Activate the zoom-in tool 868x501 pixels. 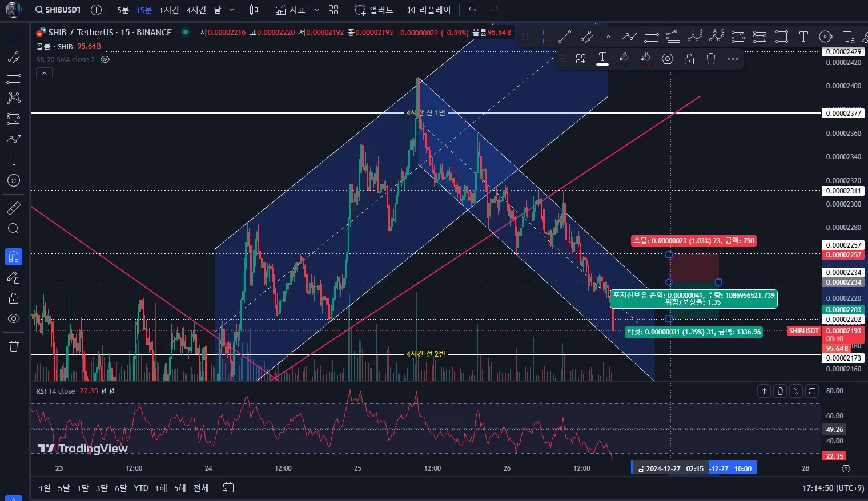tap(14, 228)
